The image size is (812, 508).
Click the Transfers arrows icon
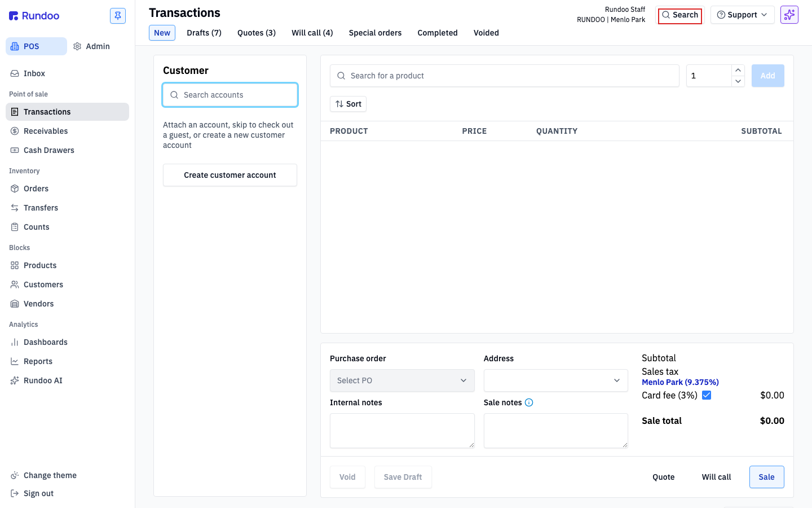15,208
